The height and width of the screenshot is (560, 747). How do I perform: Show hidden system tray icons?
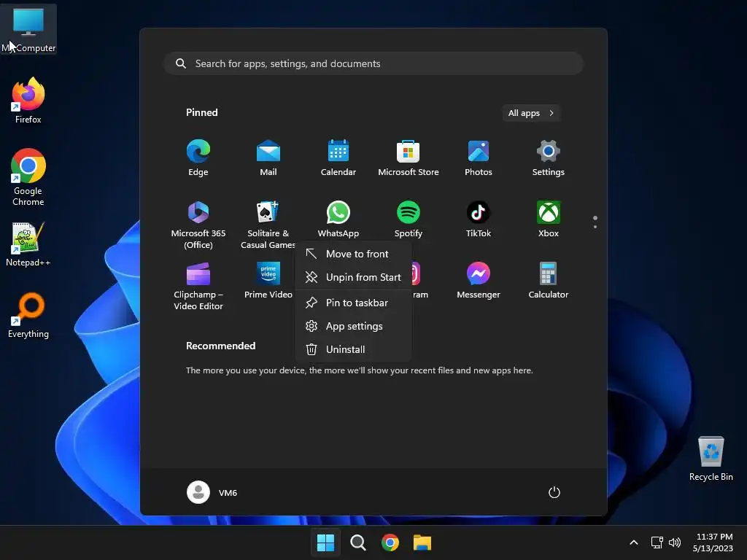[634, 542]
